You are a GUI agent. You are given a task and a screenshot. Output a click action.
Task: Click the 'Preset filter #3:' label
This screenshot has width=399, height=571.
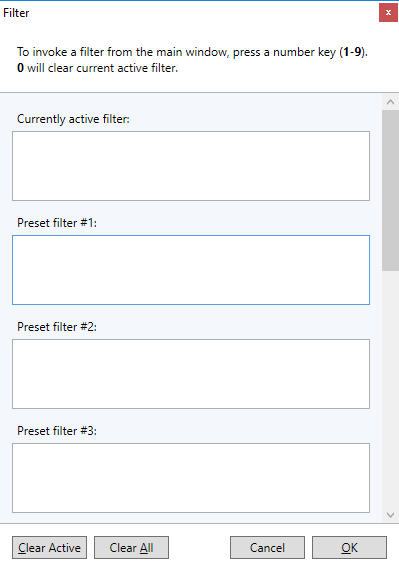pyautogui.click(x=57, y=431)
